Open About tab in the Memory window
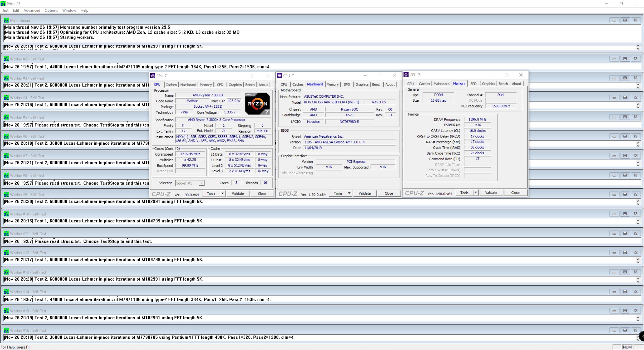The height and width of the screenshot is (350, 644). pos(516,84)
